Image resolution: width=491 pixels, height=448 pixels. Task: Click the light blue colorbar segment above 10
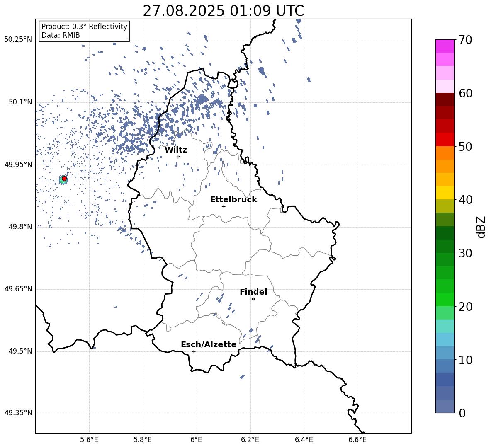point(445,353)
